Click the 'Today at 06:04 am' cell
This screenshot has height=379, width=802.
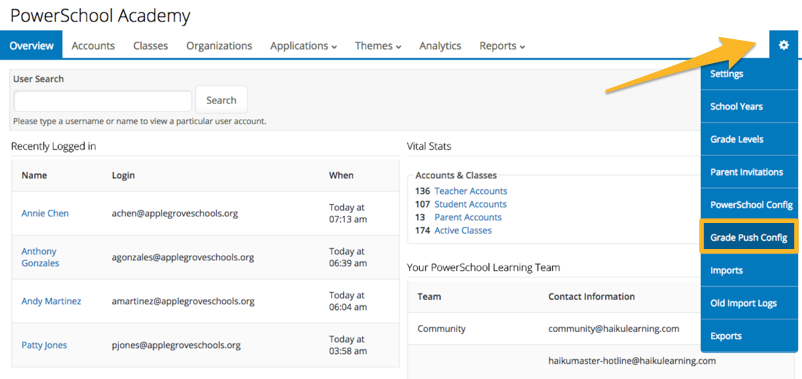click(348, 301)
